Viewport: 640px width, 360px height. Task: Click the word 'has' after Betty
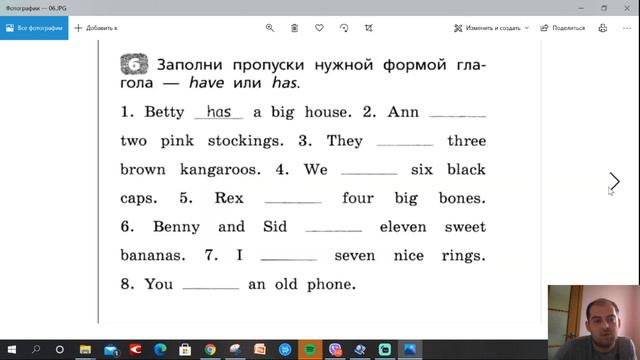coord(219,111)
